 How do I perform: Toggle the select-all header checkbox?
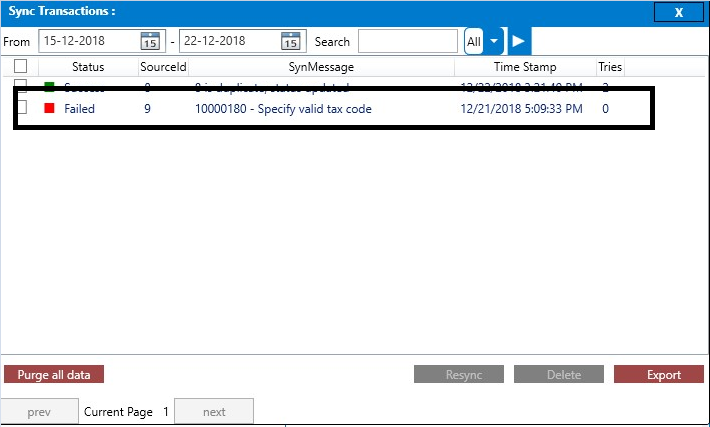coord(21,67)
